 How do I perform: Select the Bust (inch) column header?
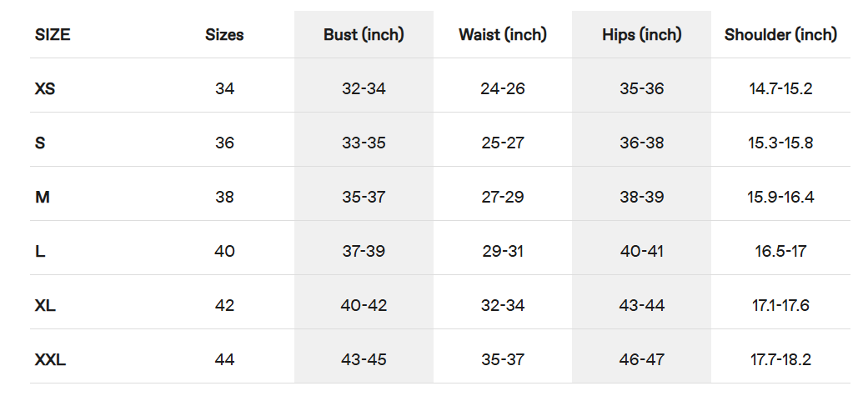[364, 35]
